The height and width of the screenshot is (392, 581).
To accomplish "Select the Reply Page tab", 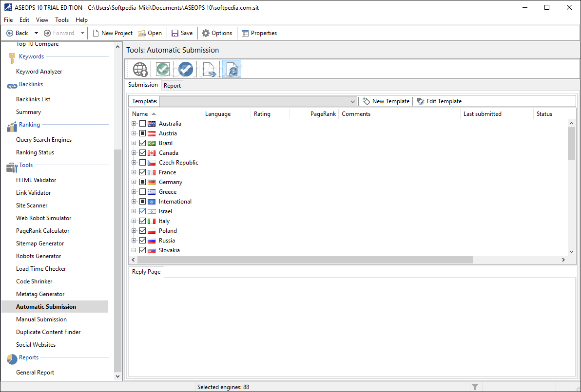I will [146, 272].
